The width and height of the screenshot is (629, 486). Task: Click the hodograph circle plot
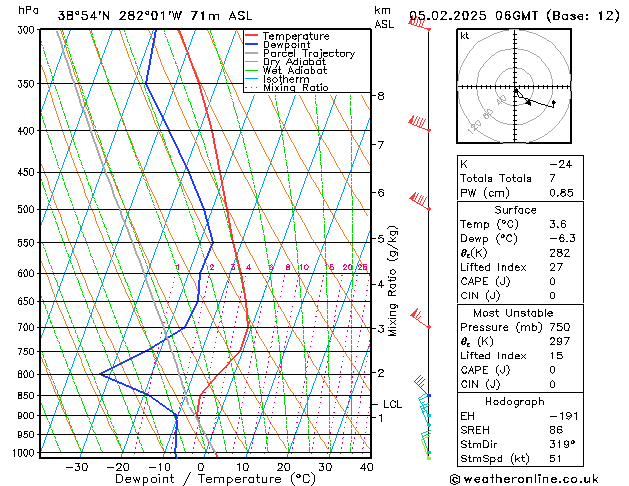(513, 88)
